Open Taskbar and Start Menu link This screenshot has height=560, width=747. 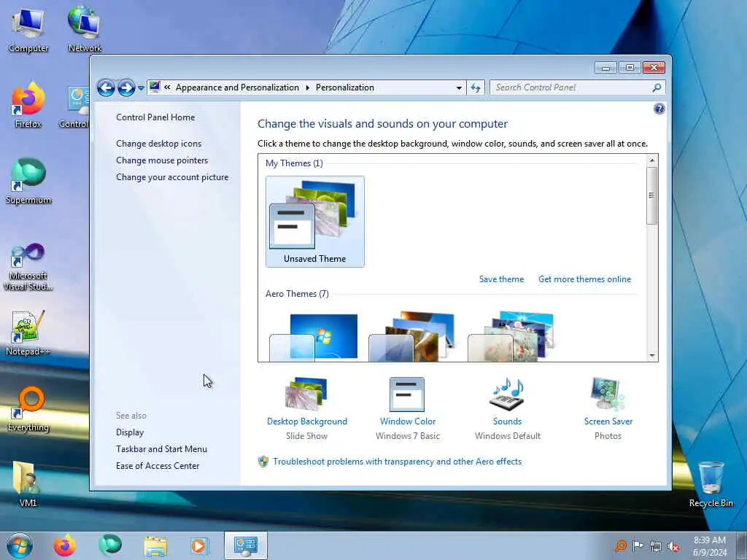161,448
